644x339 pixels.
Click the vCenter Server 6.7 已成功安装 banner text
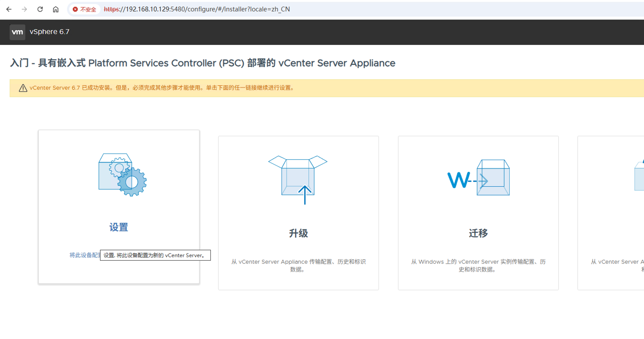[162, 88]
